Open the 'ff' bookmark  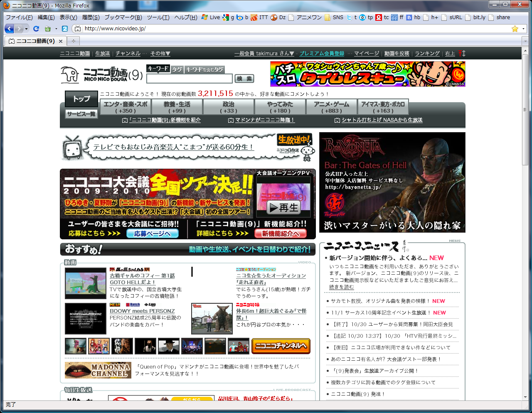[398, 17]
